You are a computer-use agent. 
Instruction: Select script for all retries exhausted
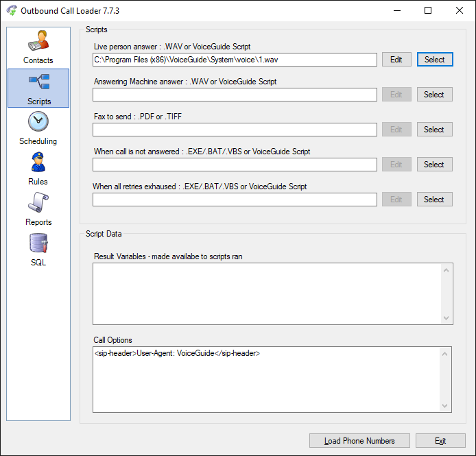click(x=434, y=200)
